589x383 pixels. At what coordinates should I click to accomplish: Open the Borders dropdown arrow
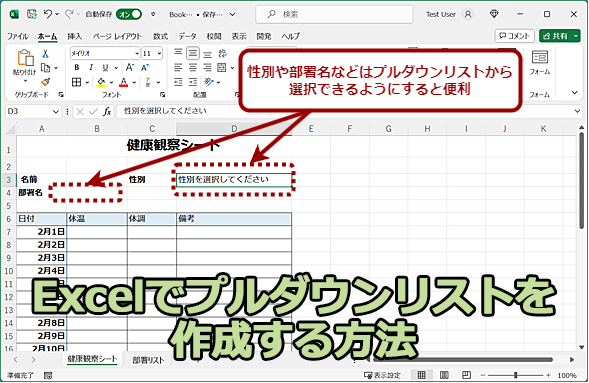click(x=87, y=82)
